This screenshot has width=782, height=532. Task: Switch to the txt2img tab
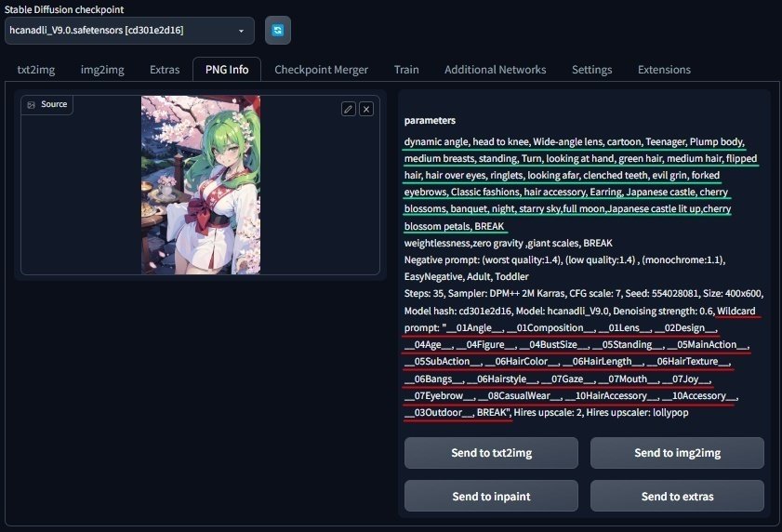(x=36, y=70)
